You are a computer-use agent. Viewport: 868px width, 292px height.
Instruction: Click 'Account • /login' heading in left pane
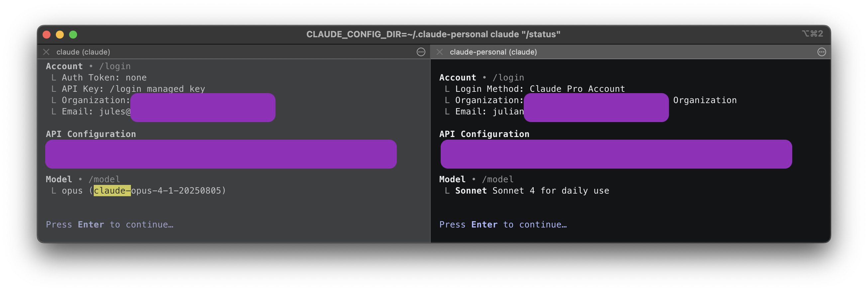(88, 67)
